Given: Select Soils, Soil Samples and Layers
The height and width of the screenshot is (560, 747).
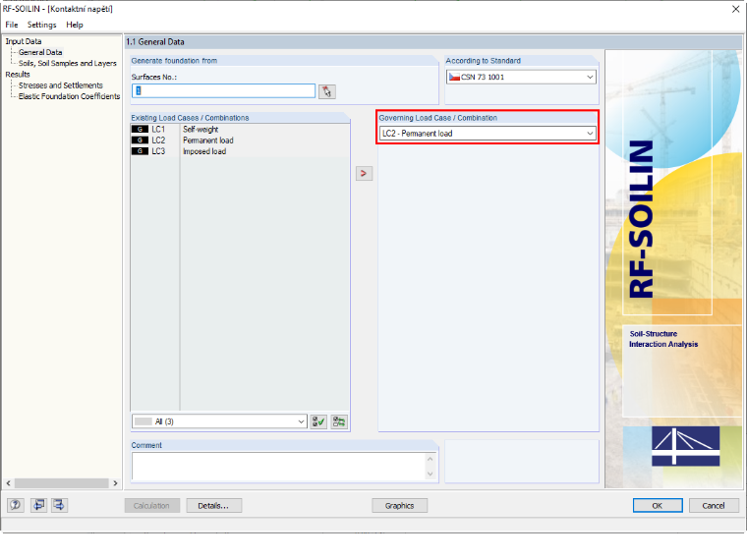Looking at the screenshot, I should coord(67,63).
